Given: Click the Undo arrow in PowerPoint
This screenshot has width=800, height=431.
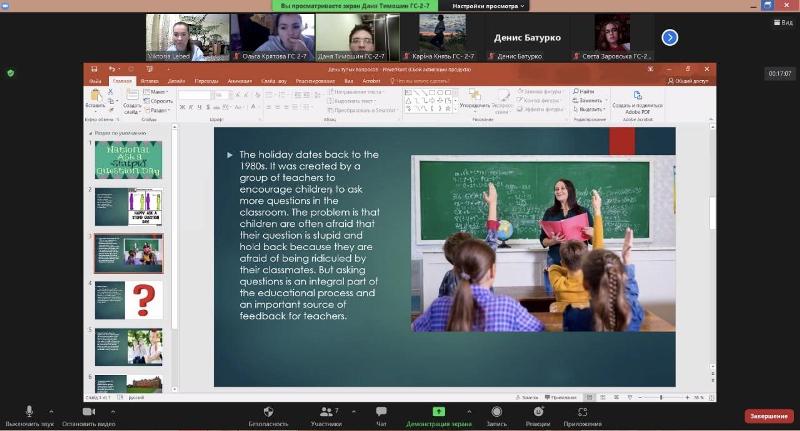Looking at the screenshot, I should tap(112, 69).
